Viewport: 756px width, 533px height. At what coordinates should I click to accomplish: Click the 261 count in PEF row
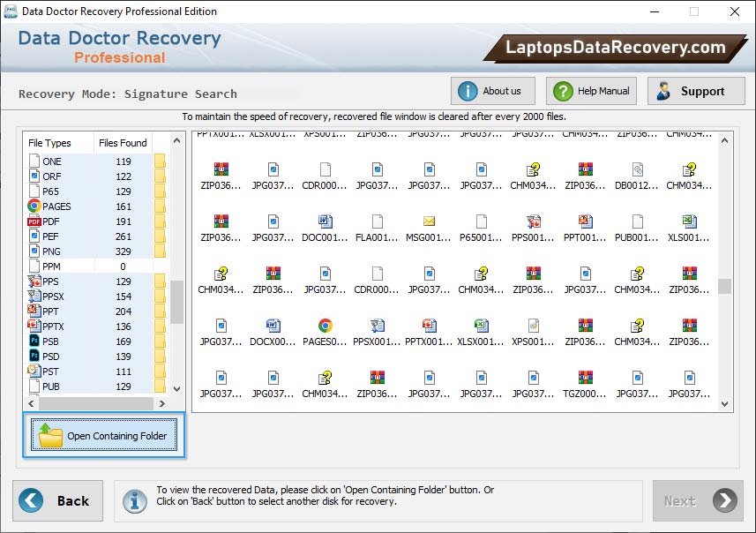pyautogui.click(x=124, y=236)
